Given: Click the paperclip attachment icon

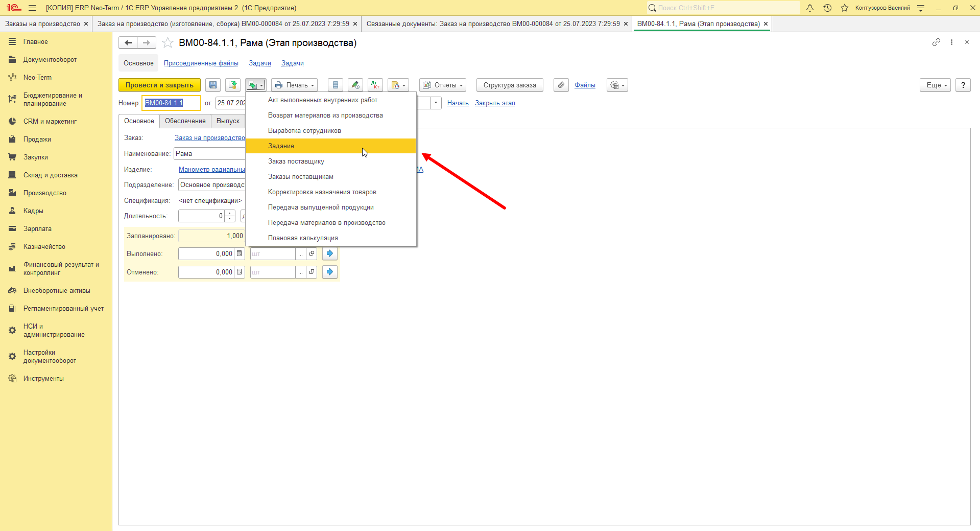Looking at the screenshot, I should point(561,85).
